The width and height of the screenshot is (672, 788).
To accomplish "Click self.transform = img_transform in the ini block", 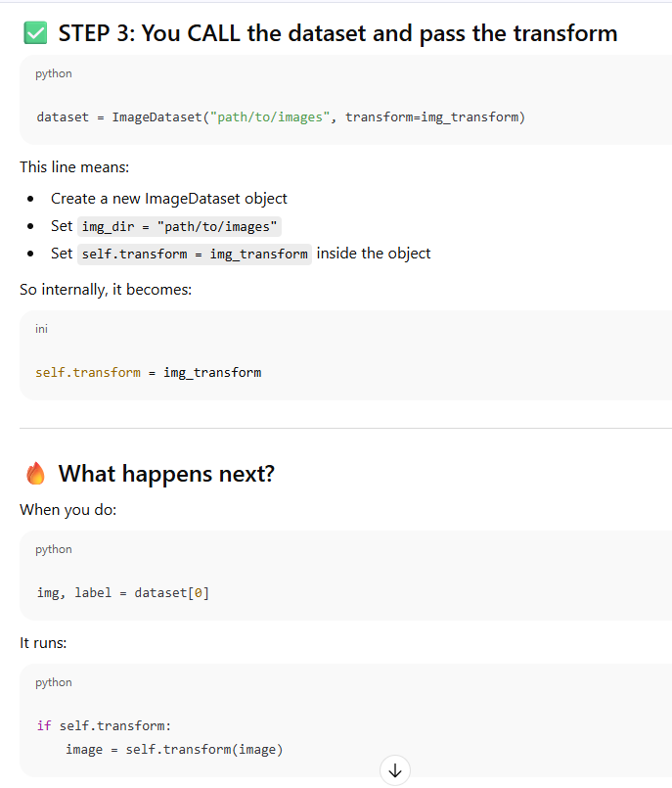I will pos(148,372).
